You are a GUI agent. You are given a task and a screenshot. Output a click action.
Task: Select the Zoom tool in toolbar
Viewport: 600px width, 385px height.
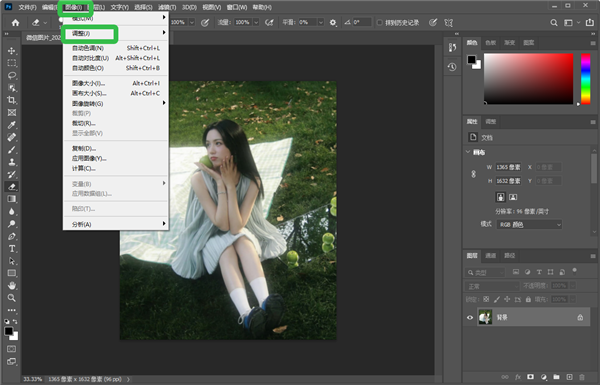(11, 298)
